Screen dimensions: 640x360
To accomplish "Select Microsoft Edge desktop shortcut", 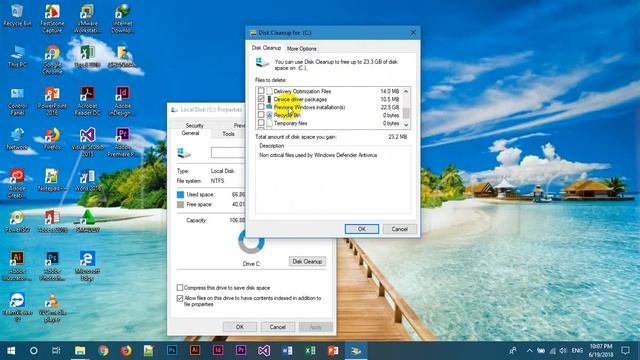I will tap(87, 266).
